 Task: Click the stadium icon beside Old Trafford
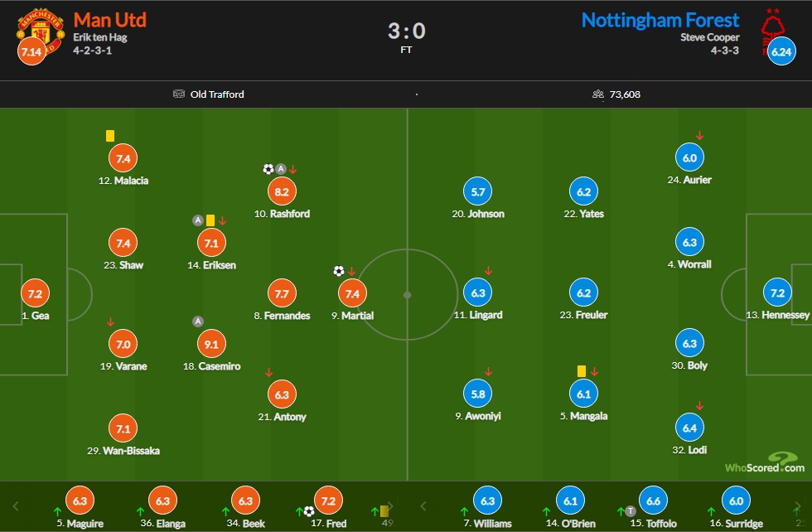coord(179,94)
